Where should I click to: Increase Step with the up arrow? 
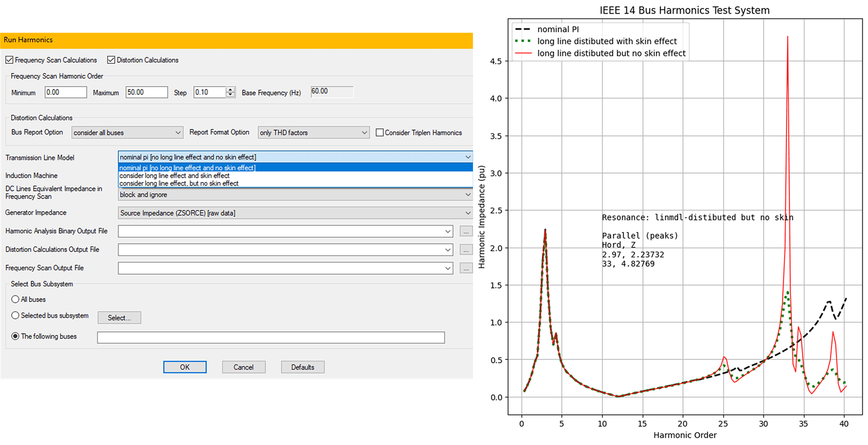[230, 89]
